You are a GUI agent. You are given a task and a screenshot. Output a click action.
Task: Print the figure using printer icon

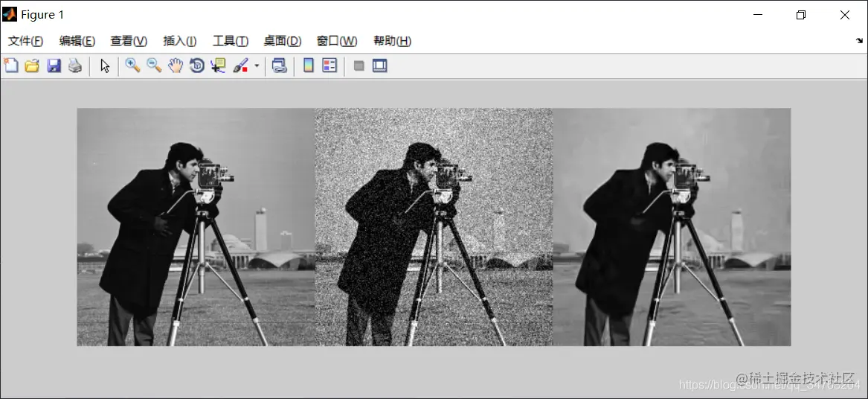pyautogui.click(x=74, y=66)
